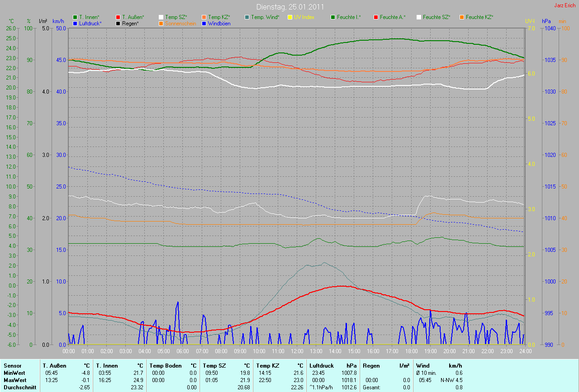Click the red T. Außen legend square
This screenshot has height=392, width=579.
(118, 17)
